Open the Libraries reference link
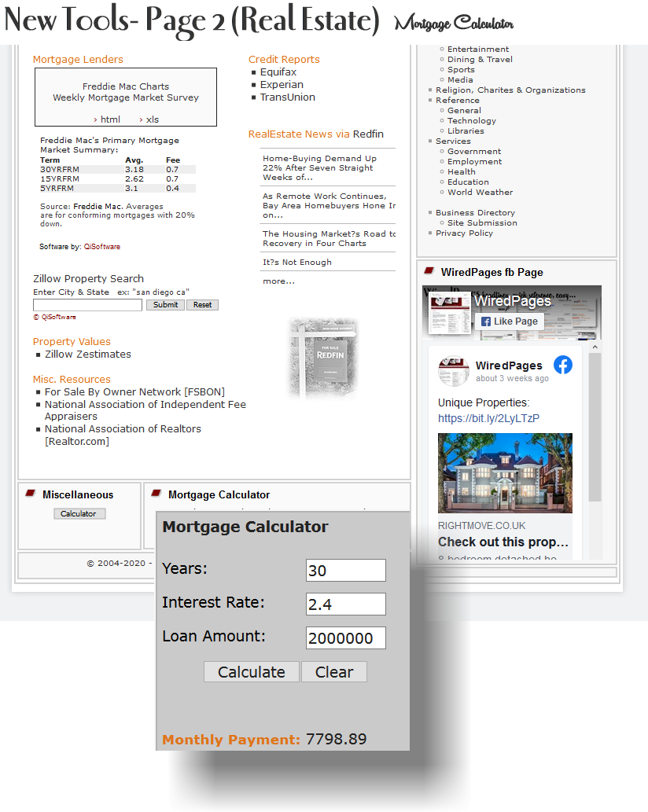Screen dimensions: 648x812 (x=466, y=131)
